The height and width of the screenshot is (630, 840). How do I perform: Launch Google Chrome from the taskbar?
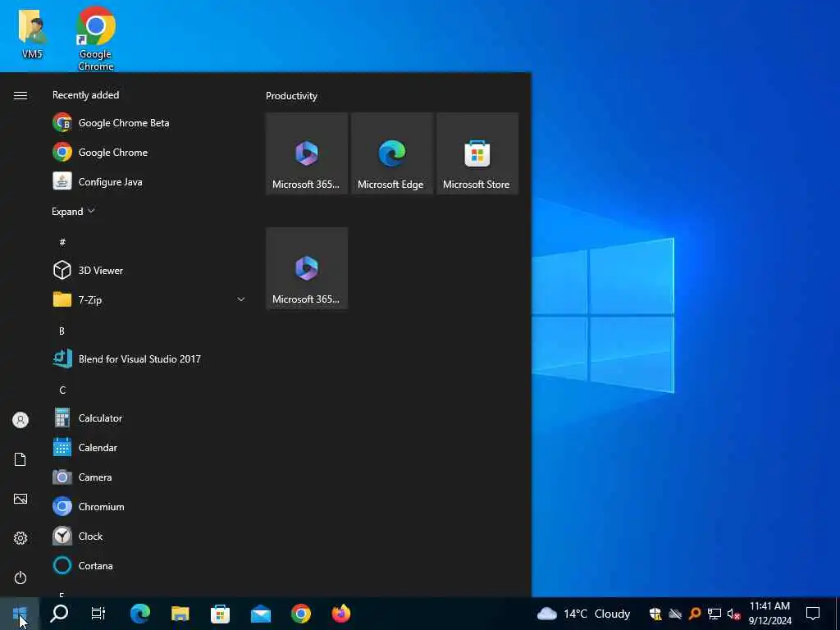click(301, 614)
